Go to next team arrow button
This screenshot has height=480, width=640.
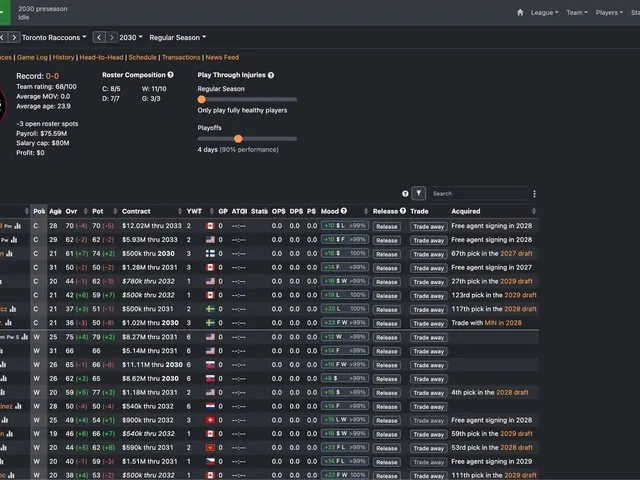[13, 38]
